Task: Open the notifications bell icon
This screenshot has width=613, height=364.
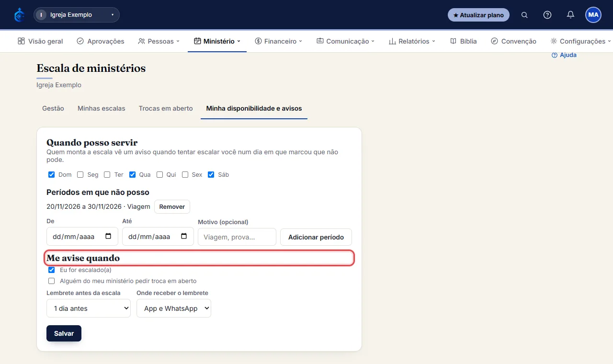Action: click(x=570, y=15)
